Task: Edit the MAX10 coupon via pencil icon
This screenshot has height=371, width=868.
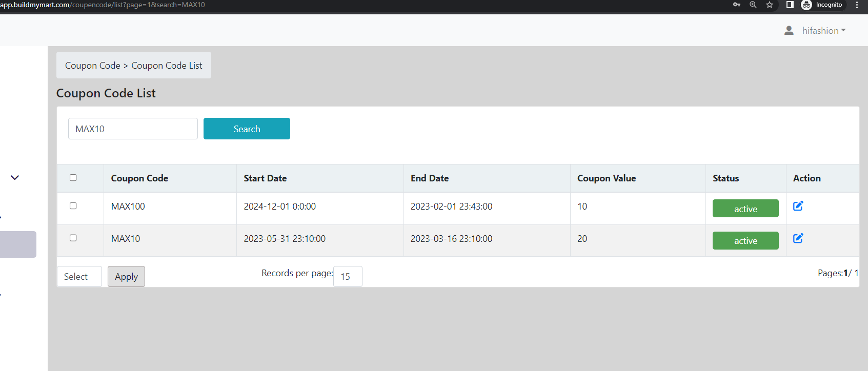Action: pyautogui.click(x=798, y=238)
